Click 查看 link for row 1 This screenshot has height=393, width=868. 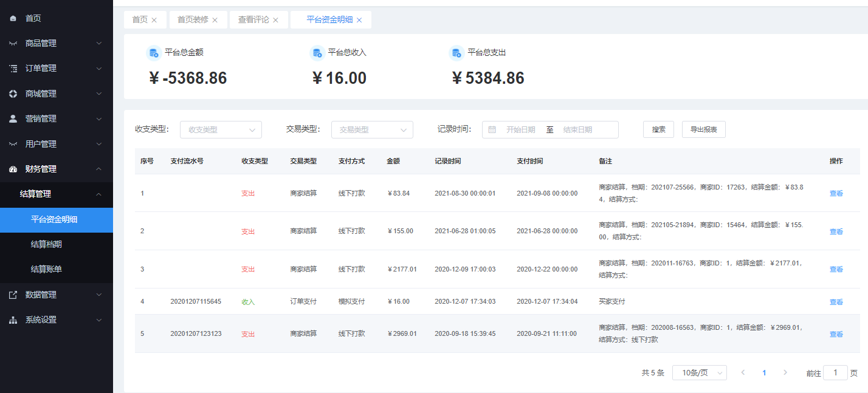836,194
